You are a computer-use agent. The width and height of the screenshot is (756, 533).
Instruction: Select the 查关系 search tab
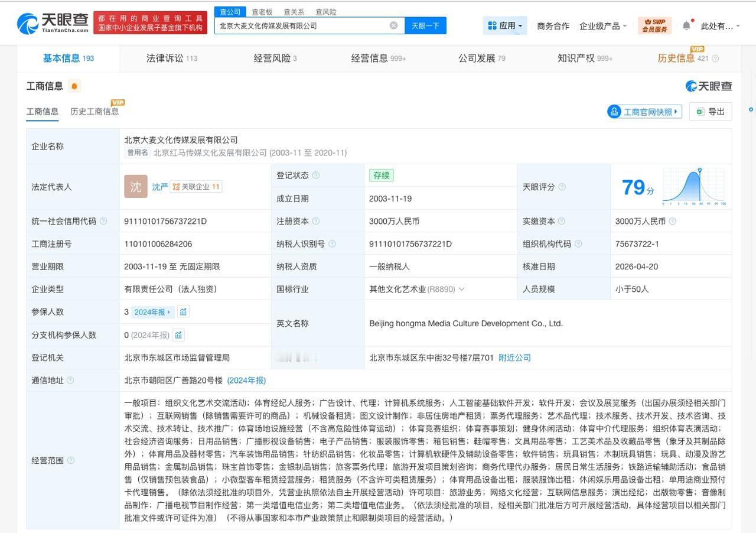tap(294, 12)
